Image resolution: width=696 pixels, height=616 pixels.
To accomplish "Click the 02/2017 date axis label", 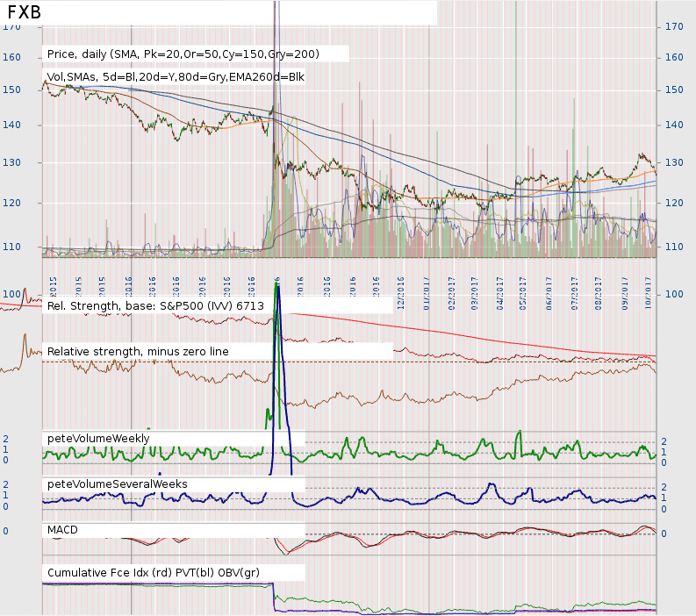I will click(452, 293).
